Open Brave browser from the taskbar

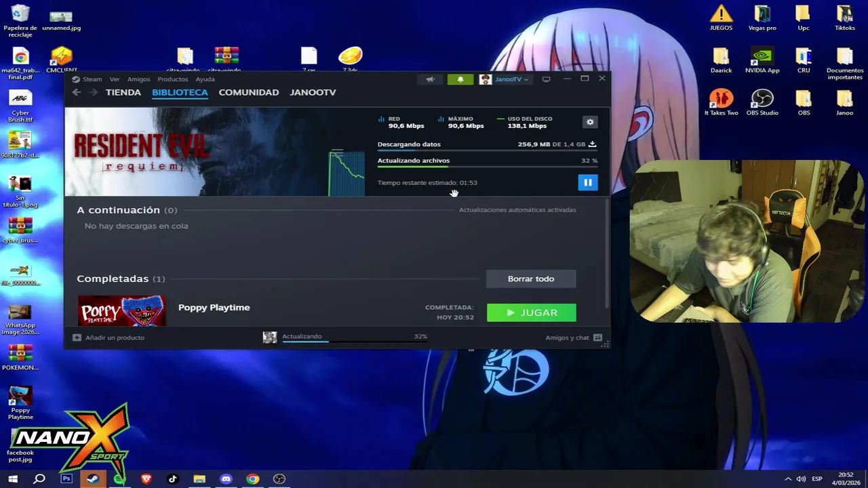click(146, 479)
